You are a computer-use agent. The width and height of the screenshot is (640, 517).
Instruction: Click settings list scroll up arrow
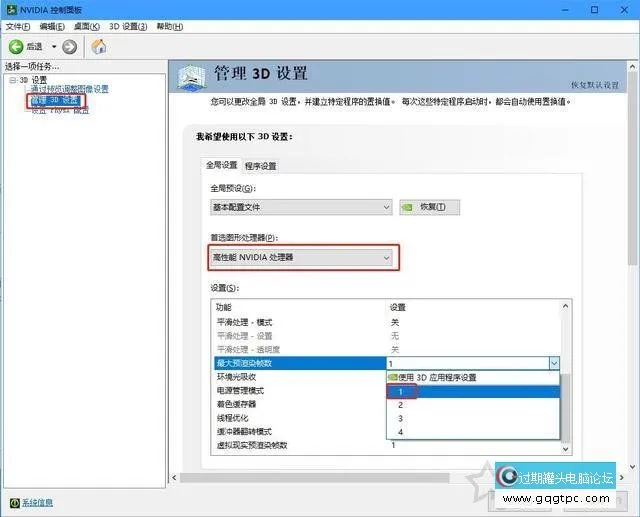coord(565,306)
